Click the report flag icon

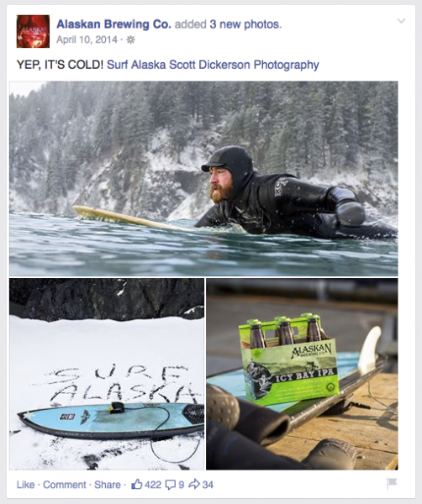click(392, 483)
